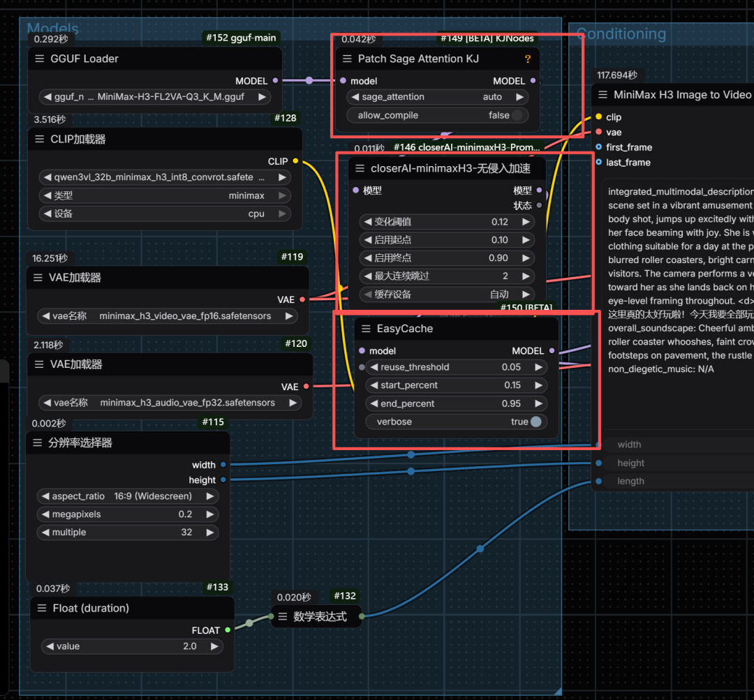Image resolution: width=754 pixels, height=700 pixels.
Task: Open the CLIP加载器 node menu icon
Action: point(40,139)
